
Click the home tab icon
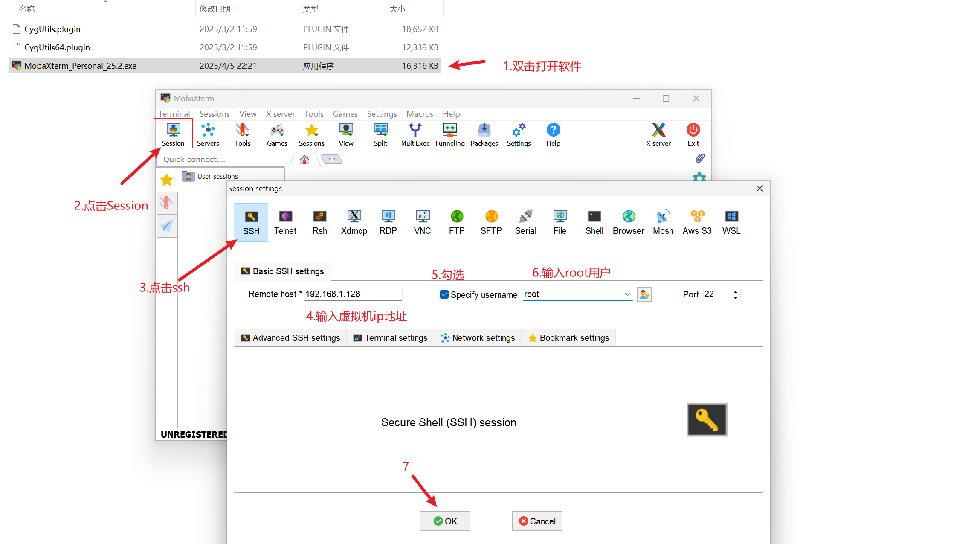click(304, 160)
